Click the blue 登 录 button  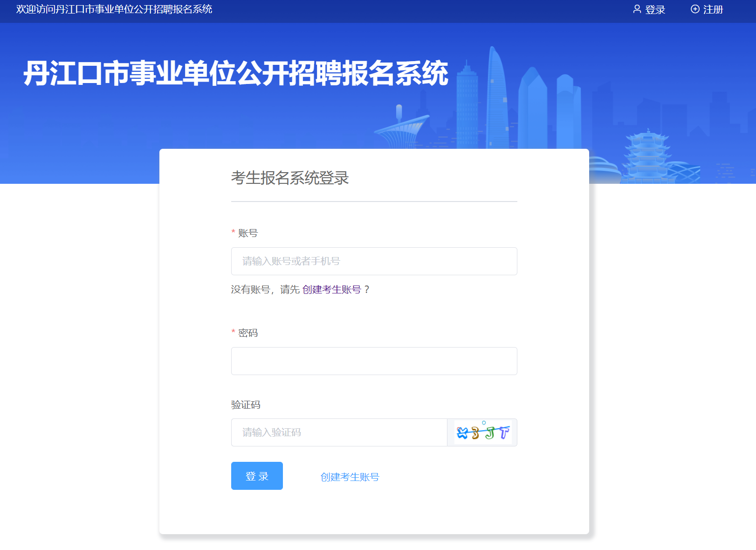pyautogui.click(x=257, y=476)
